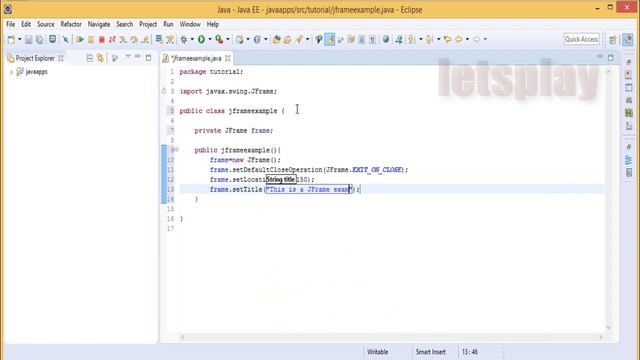
Task: Open the Next Annotation dropdown arrow
Action: (x=421, y=40)
